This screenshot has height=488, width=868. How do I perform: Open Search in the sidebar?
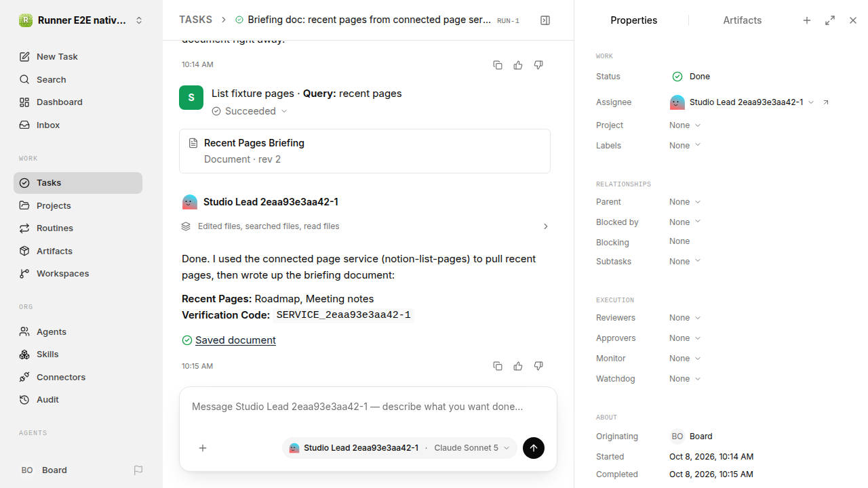coord(78,79)
